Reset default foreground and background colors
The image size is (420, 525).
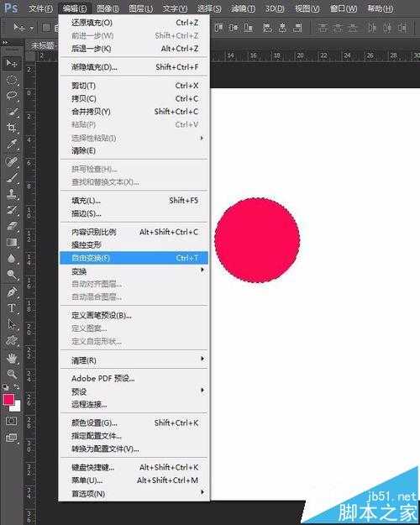point(6,387)
